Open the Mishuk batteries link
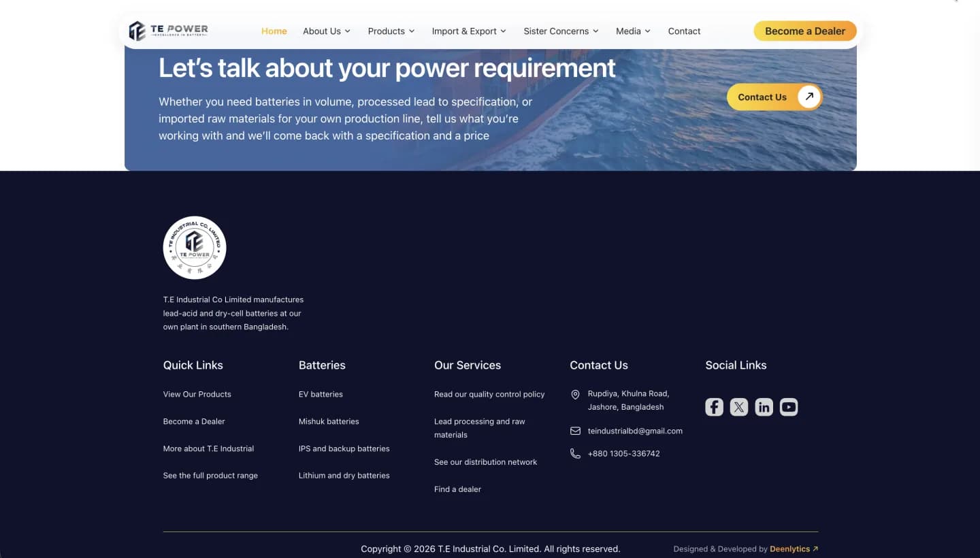 pyautogui.click(x=329, y=421)
